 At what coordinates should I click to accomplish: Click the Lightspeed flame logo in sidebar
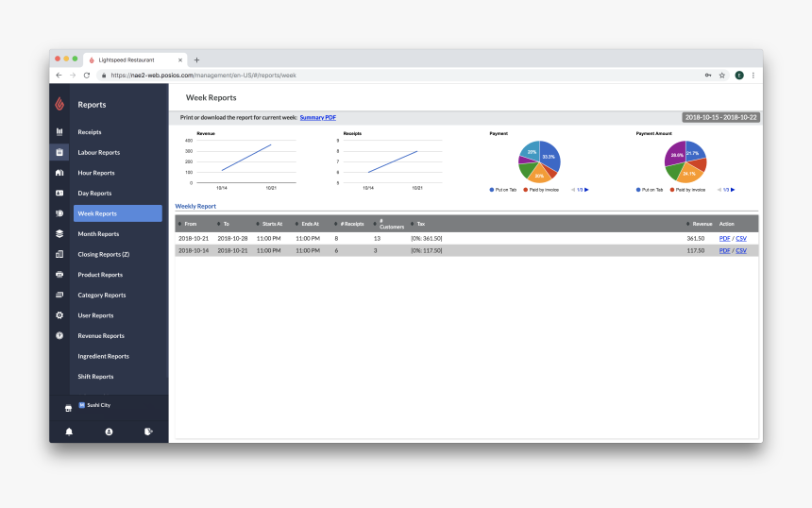(x=59, y=104)
